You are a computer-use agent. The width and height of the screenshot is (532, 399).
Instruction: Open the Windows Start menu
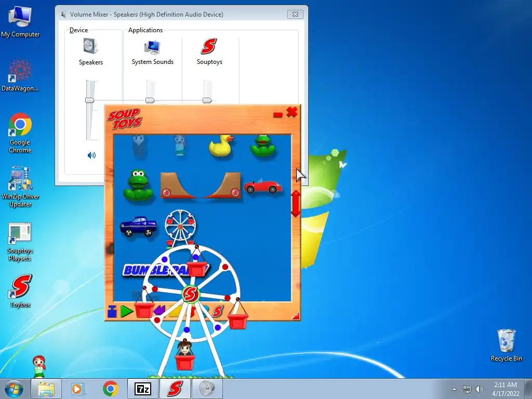[14, 389]
